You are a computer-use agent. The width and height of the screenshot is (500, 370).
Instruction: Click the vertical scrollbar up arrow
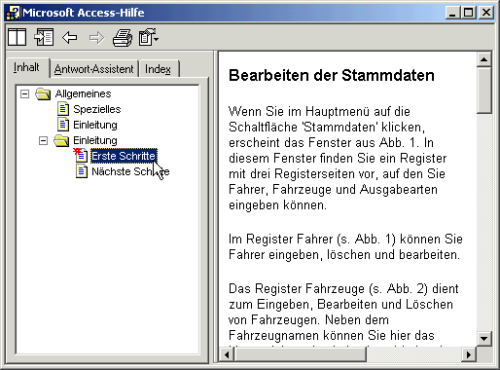484,60
